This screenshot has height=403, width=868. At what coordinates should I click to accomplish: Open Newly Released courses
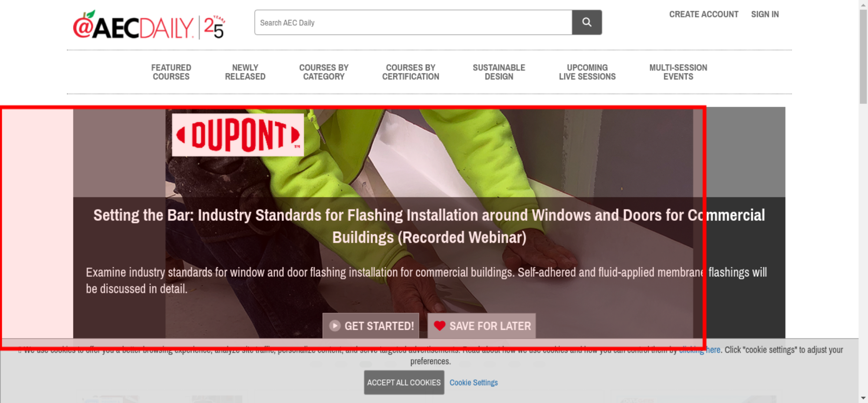click(245, 72)
